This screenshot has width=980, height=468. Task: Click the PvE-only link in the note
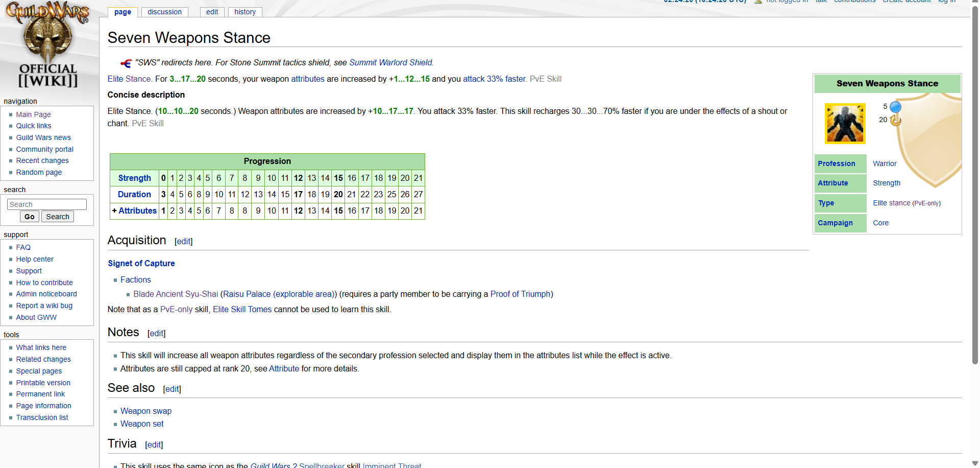[177, 309]
